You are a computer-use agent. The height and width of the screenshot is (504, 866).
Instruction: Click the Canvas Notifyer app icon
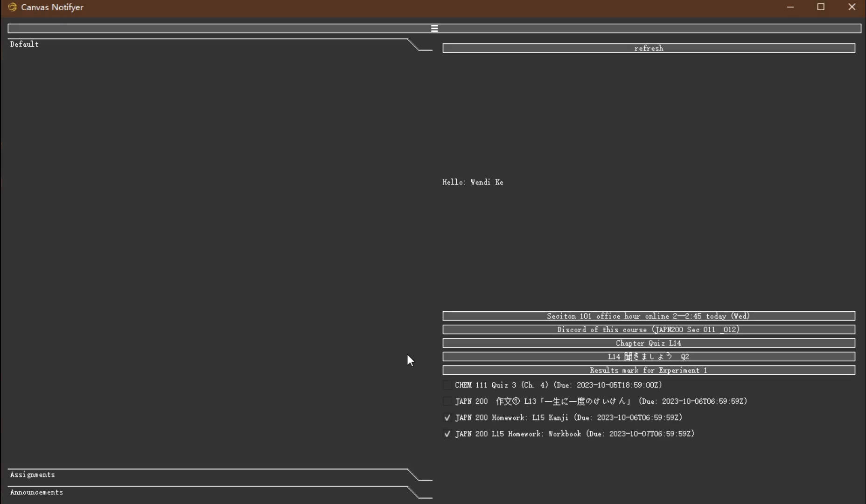point(12,7)
